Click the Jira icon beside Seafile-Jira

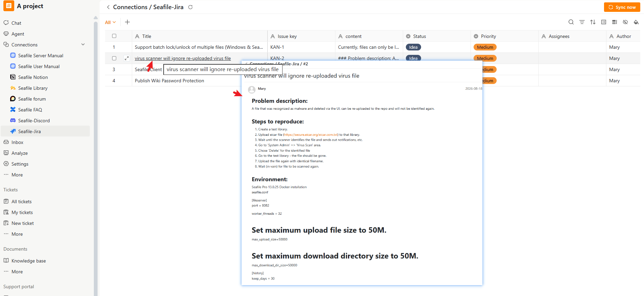point(13,131)
